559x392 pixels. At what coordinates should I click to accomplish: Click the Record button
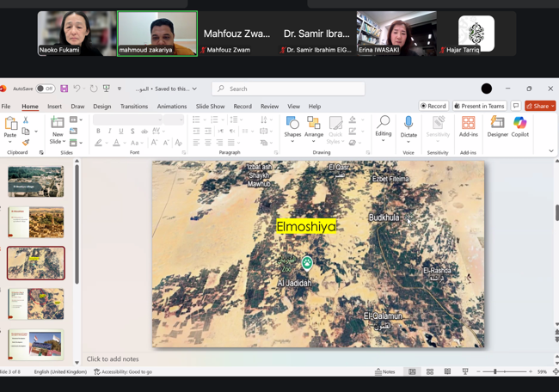(x=433, y=107)
